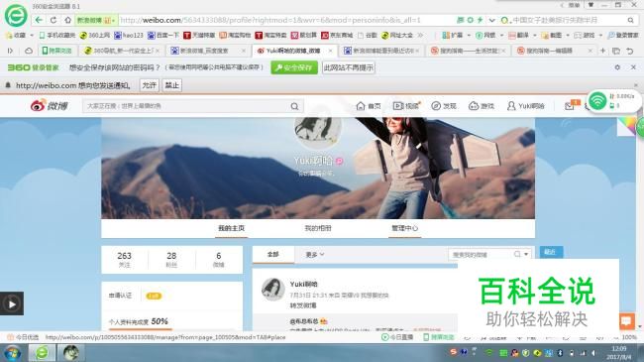Click the pink membership badge beside Yuki name
Image resolution: width=644 pixels, height=362 pixels.
(x=339, y=161)
